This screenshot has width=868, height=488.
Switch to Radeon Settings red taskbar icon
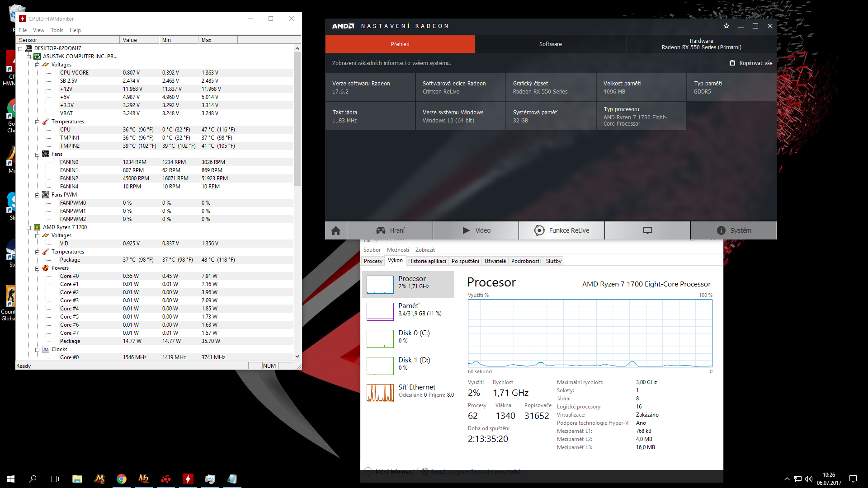pos(166,479)
